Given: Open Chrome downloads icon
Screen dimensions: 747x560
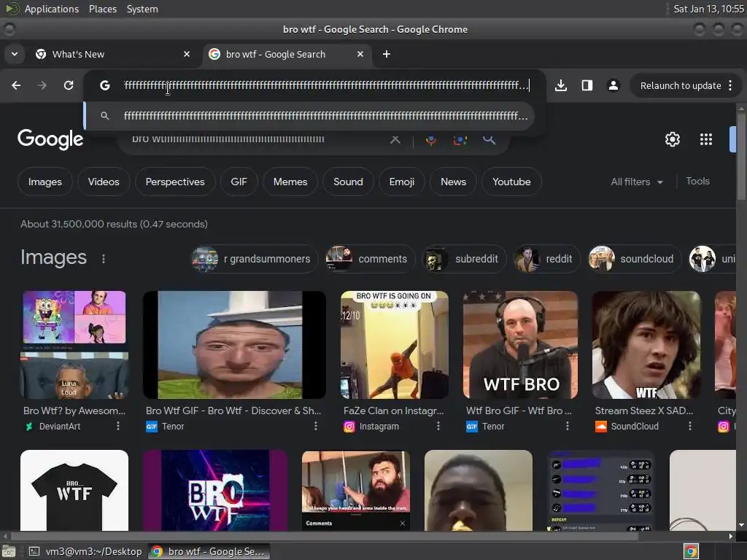Looking at the screenshot, I should 561,85.
